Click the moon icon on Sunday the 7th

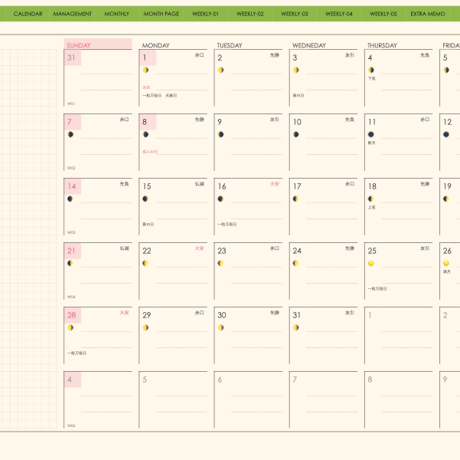click(x=70, y=134)
